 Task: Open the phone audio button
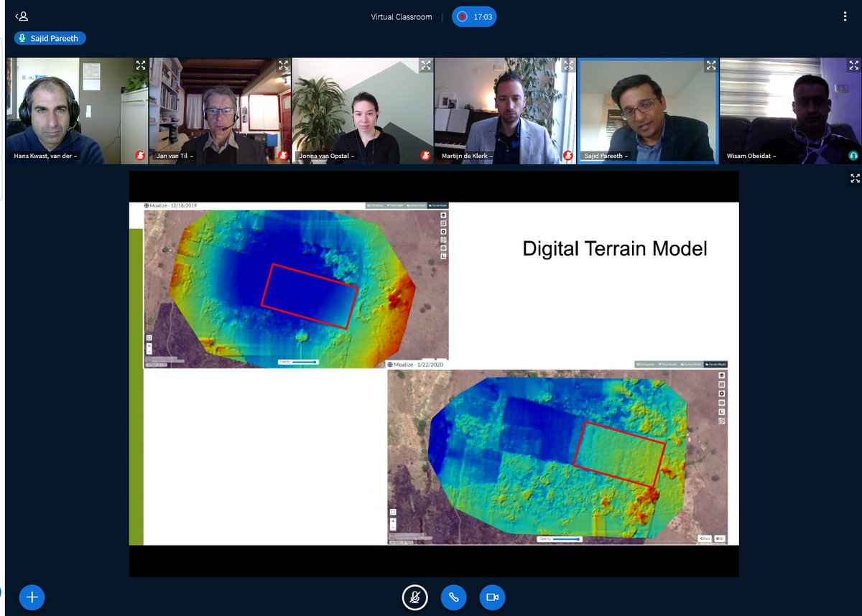pos(453,597)
